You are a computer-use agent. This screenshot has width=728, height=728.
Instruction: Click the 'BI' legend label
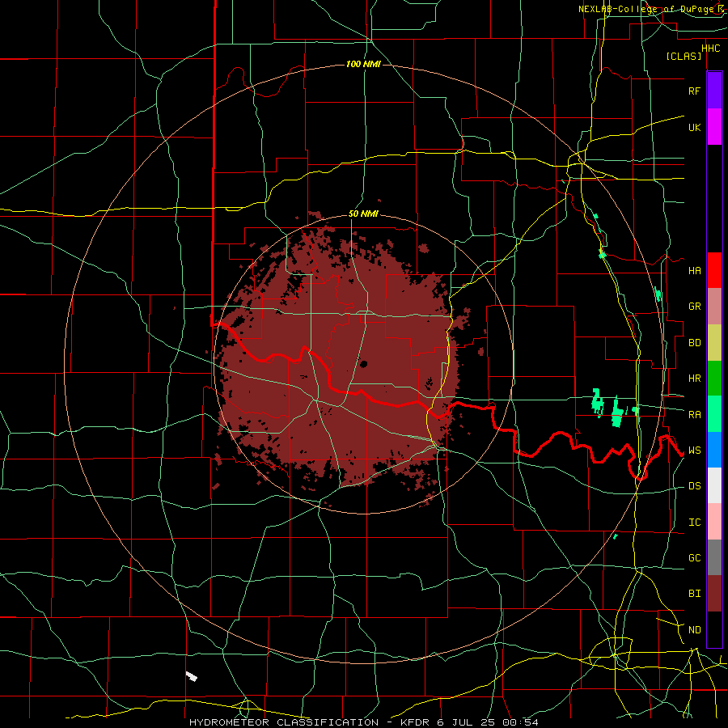695,594
